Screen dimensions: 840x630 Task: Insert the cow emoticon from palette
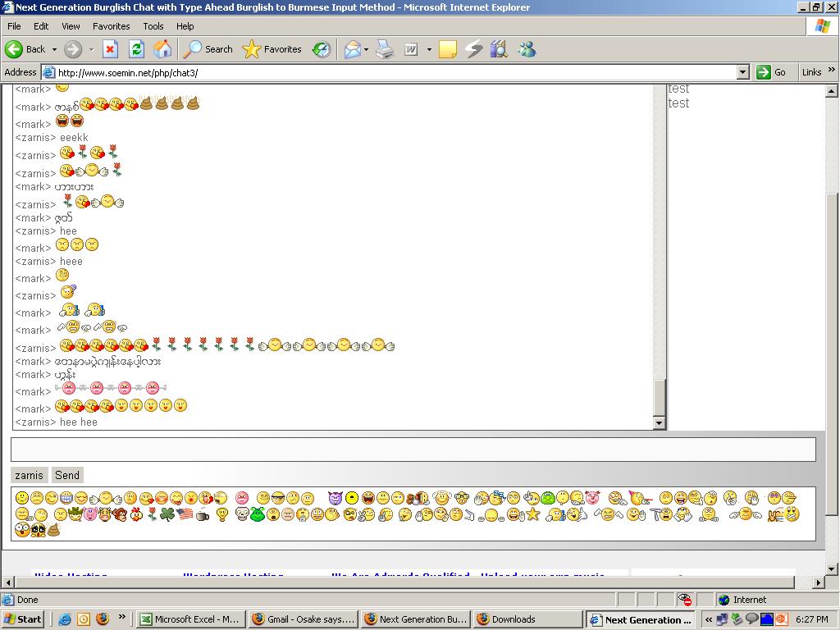(x=104, y=514)
